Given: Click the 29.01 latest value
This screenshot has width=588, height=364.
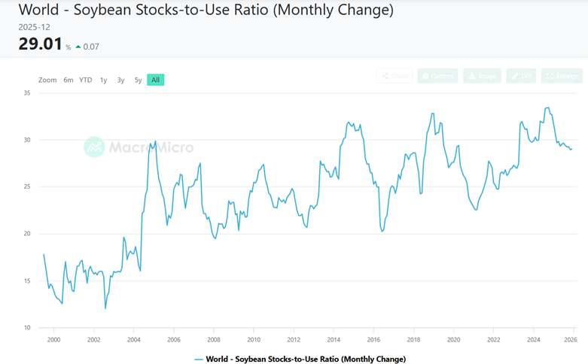Looking at the screenshot, I should click(40, 44).
